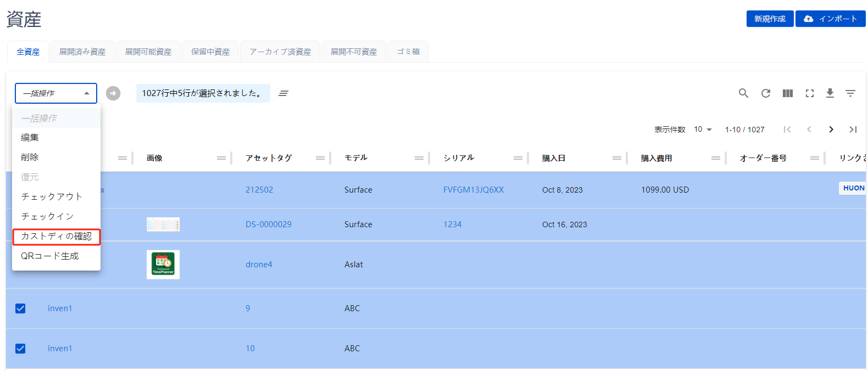Image resolution: width=868 pixels, height=371 pixels.
Task: Click the arrow button beside 一括操作
Action: click(113, 93)
